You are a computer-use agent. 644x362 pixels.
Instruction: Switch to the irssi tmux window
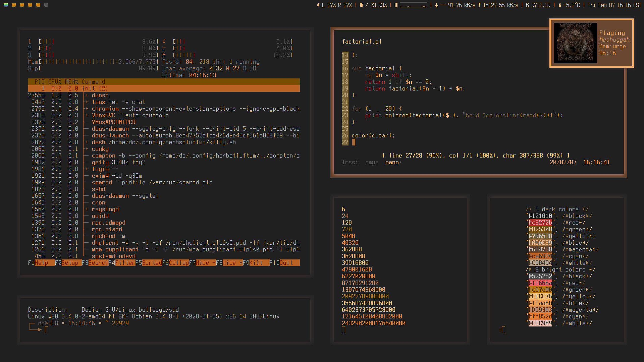pos(350,162)
